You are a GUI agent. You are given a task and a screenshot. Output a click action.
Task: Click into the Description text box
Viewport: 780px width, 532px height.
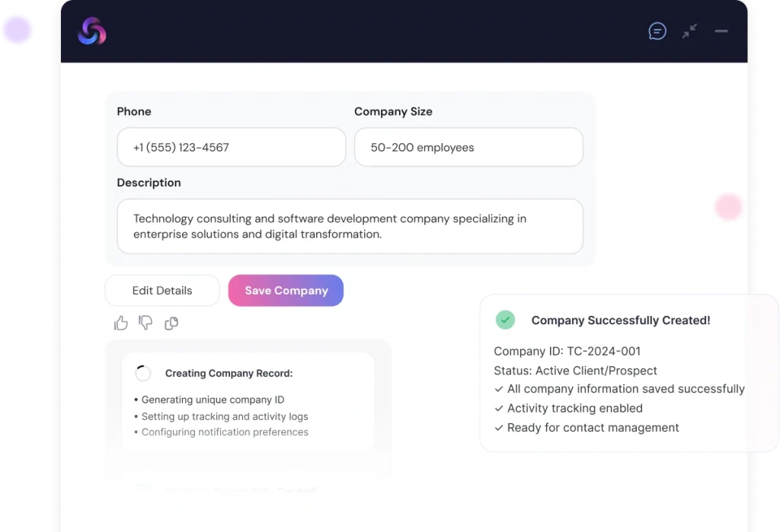pyautogui.click(x=350, y=226)
